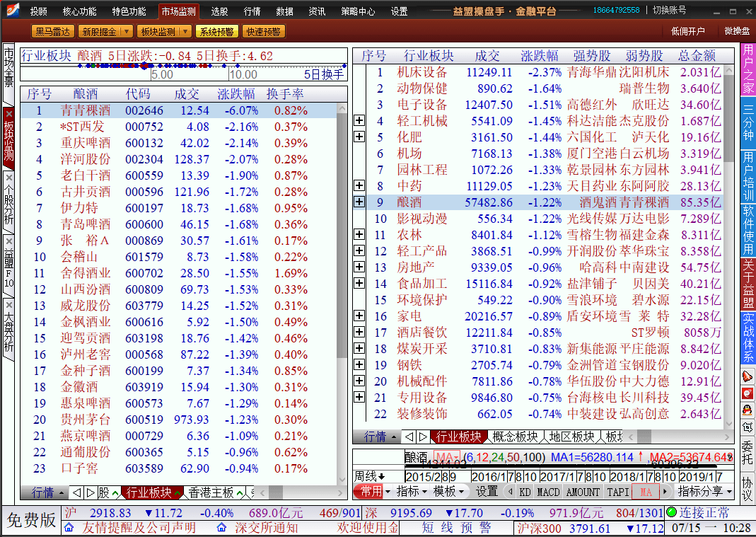Close the 个股分析 side tab via its X
Image resolution: width=756 pixels, height=537 pixels.
pos(8,178)
